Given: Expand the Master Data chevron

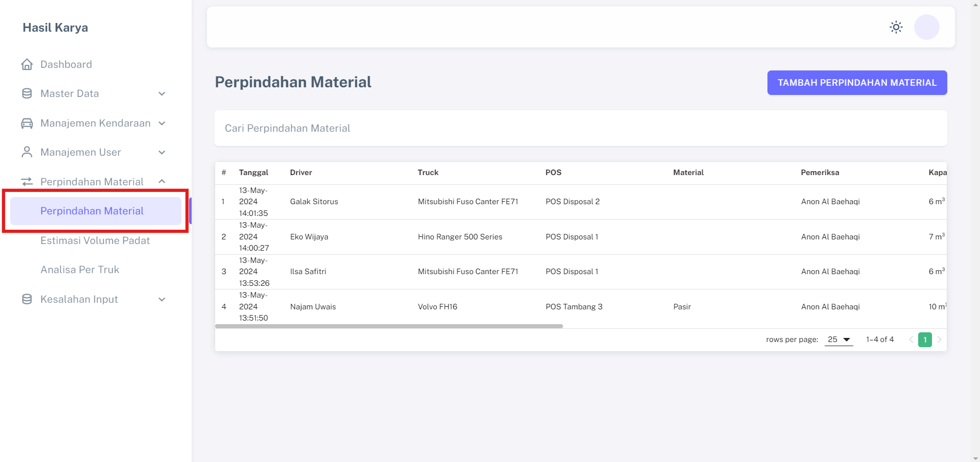Looking at the screenshot, I should 162,94.
